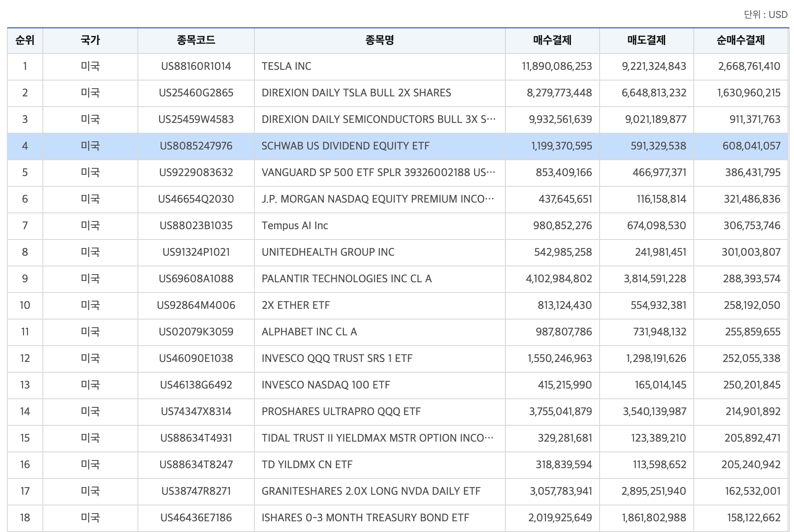Click code US74347X8314
This screenshot has height=532, width=794.
(196, 412)
